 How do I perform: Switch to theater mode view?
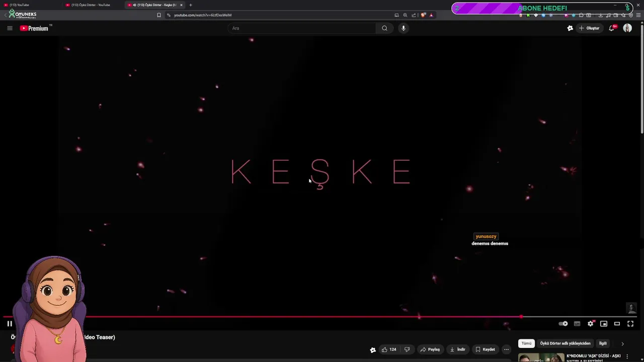tap(617, 324)
